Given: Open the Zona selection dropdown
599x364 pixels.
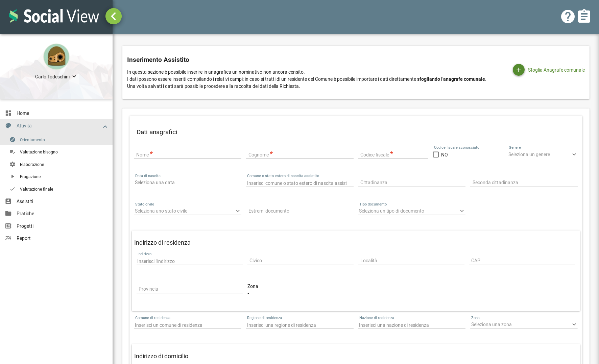Looking at the screenshot, I should [x=523, y=324].
